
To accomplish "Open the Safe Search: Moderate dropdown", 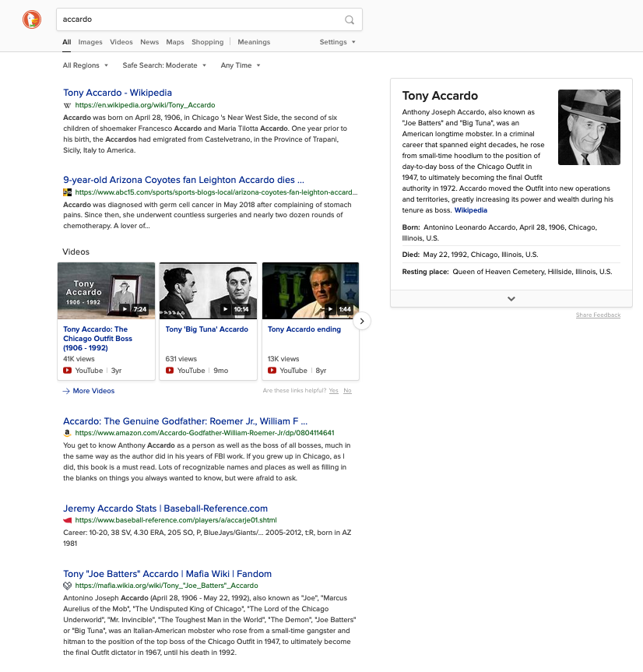I will pyautogui.click(x=164, y=65).
